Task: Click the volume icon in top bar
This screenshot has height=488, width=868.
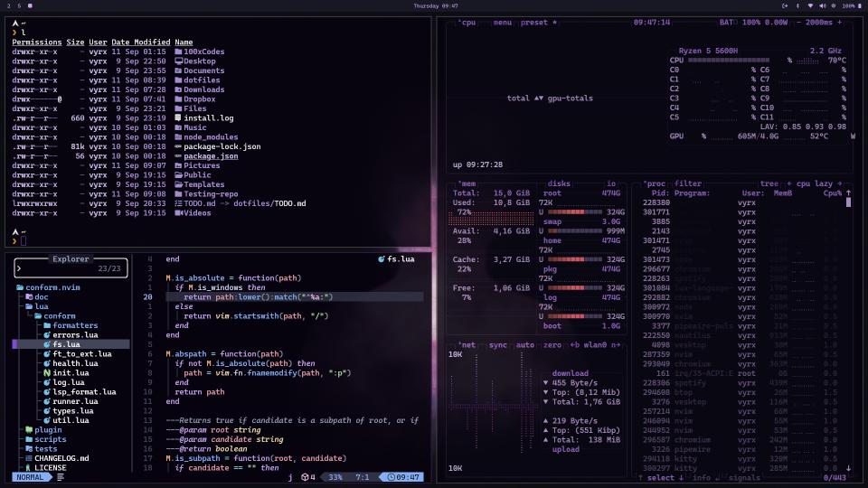Action: pos(823,5)
